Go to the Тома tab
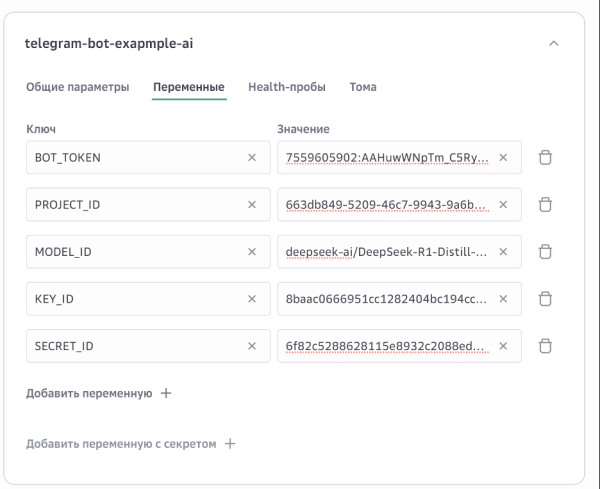The image size is (600, 489). [362, 88]
